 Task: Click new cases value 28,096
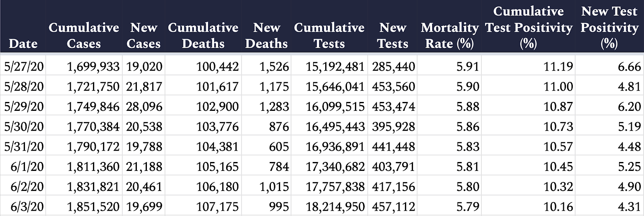point(144,107)
